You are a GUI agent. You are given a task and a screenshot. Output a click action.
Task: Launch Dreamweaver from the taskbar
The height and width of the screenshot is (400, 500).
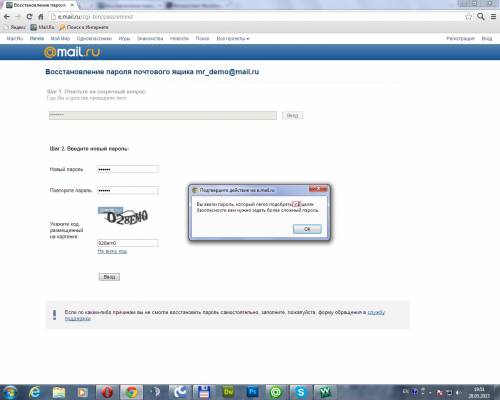(228, 392)
